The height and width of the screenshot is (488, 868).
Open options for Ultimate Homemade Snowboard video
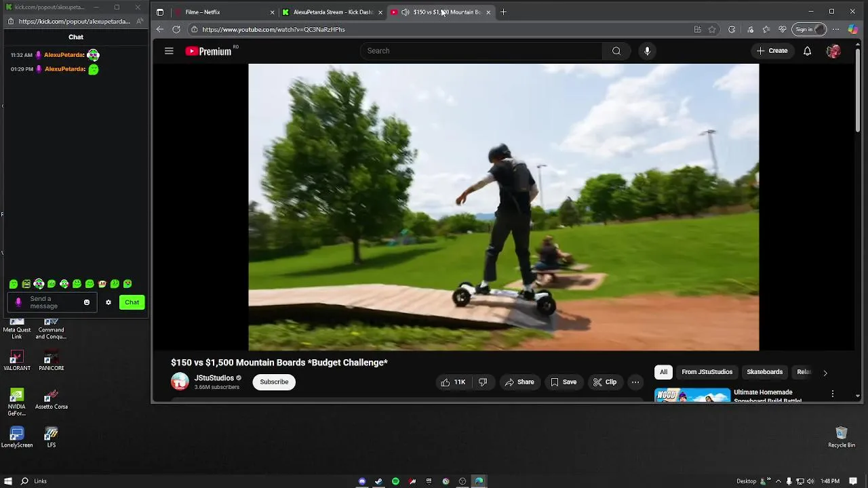(x=833, y=394)
